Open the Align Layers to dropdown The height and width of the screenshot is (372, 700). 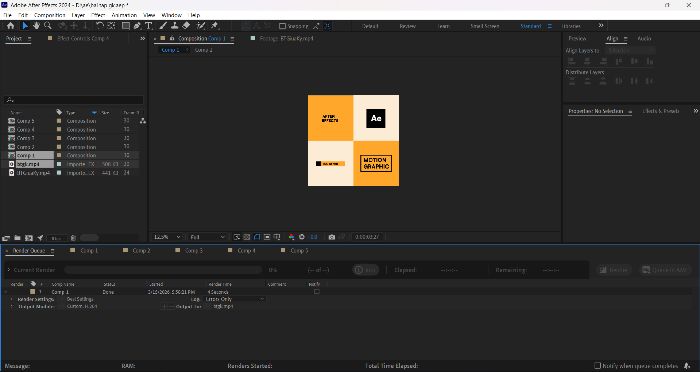click(x=630, y=50)
